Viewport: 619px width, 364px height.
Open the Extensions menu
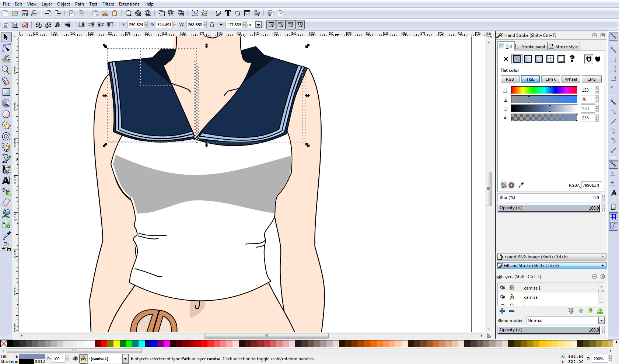pyautogui.click(x=129, y=4)
